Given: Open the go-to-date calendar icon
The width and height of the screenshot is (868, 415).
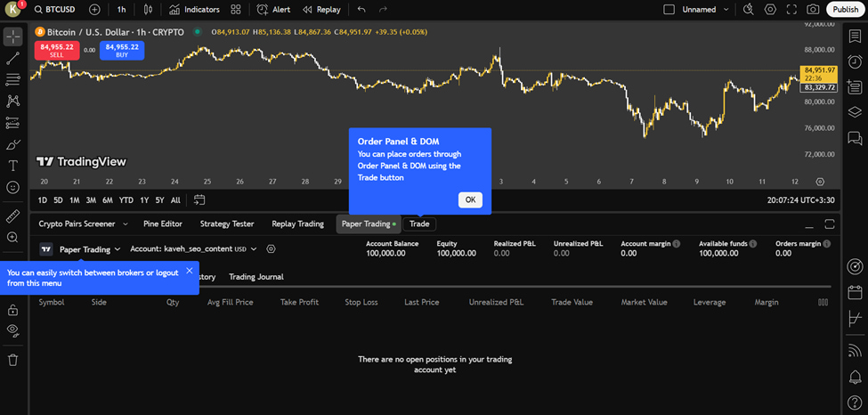Looking at the screenshot, I should (x=199, y=200).
